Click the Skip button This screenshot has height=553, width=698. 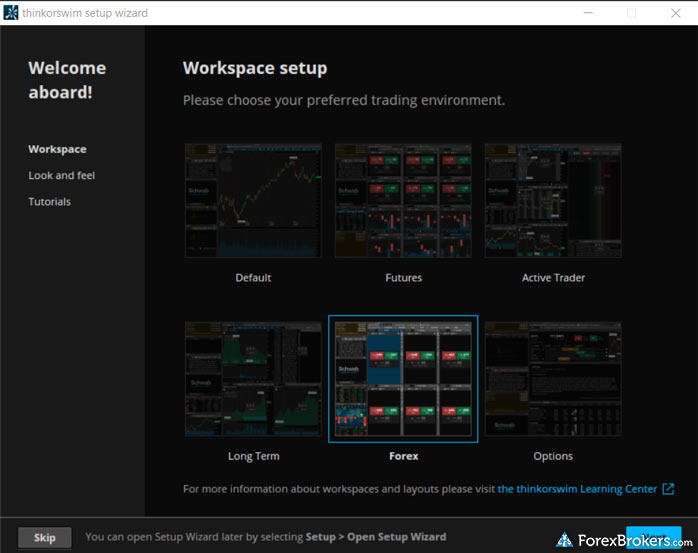(45, 537)
